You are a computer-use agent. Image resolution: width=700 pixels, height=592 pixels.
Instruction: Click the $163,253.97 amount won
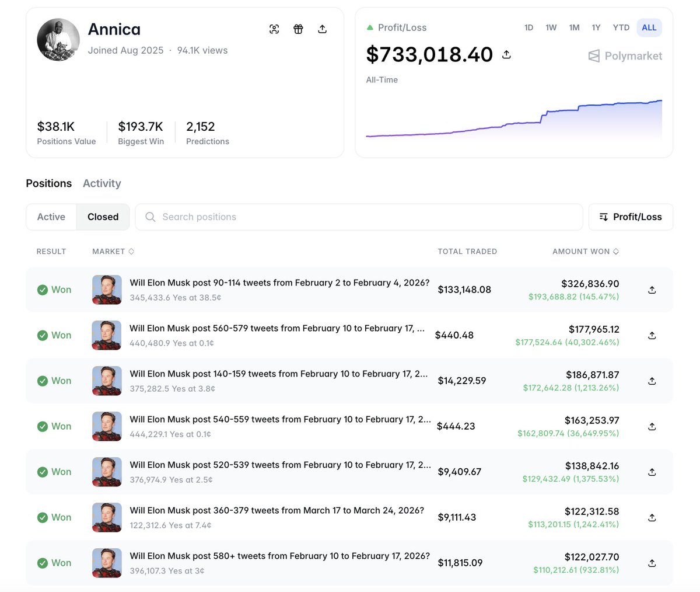point(592,420)
